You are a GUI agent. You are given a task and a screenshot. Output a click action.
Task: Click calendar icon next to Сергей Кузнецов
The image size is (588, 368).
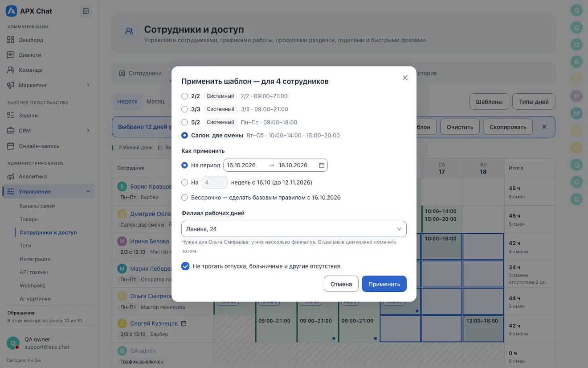(184, 323)
